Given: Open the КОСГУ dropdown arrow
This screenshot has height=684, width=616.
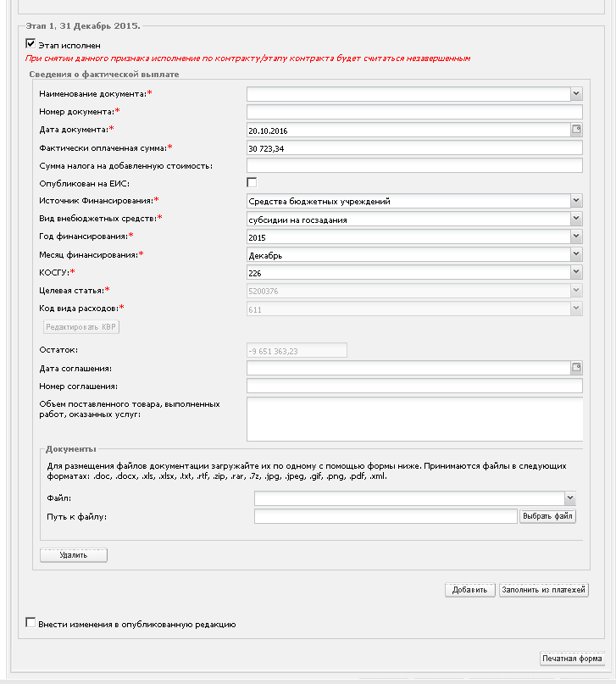Looking at the screenshot, I should (576, 272).
